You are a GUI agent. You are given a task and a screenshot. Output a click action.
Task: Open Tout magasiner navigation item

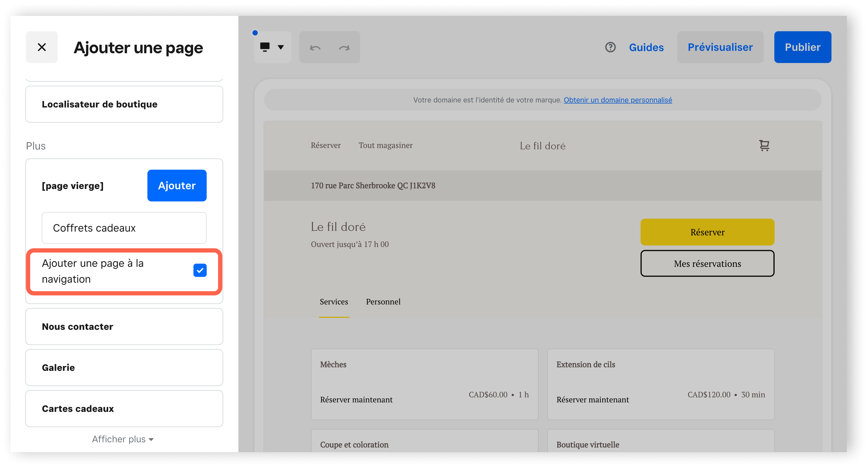pyautogui.click(x=385, y=146)
